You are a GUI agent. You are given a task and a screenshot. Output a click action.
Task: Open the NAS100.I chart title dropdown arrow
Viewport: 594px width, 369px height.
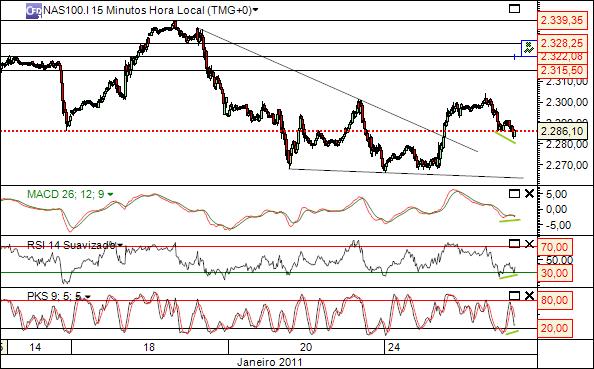pyautogui.click(x=255, y=11)
